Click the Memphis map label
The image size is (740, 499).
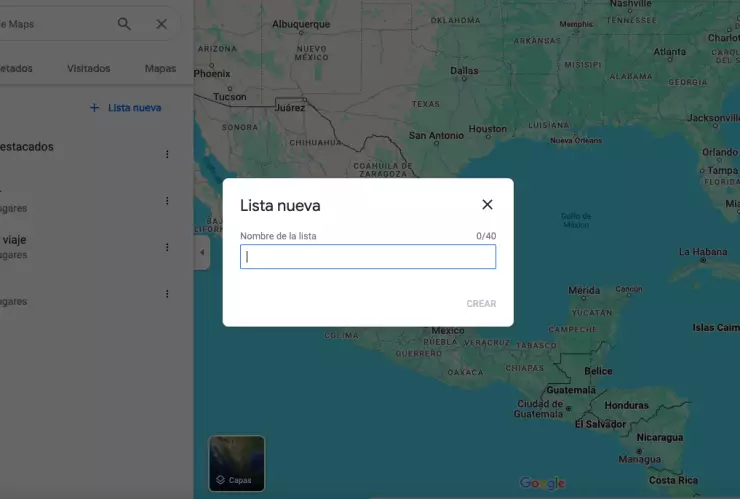pyautogui.click(x=576, y=24)
